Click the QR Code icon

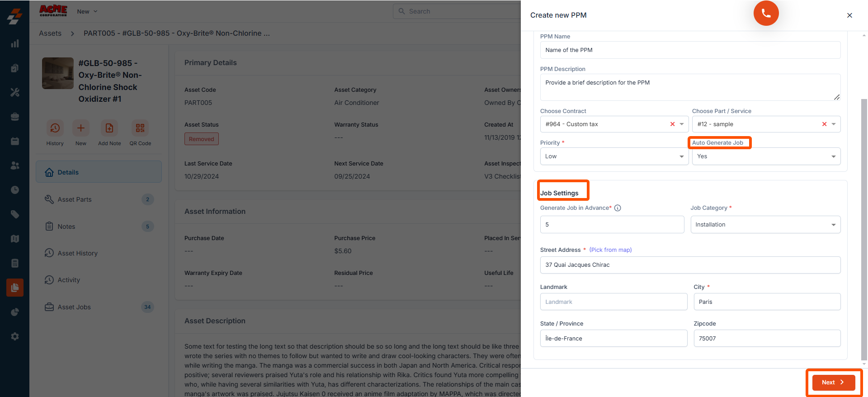tap(140, 128)
